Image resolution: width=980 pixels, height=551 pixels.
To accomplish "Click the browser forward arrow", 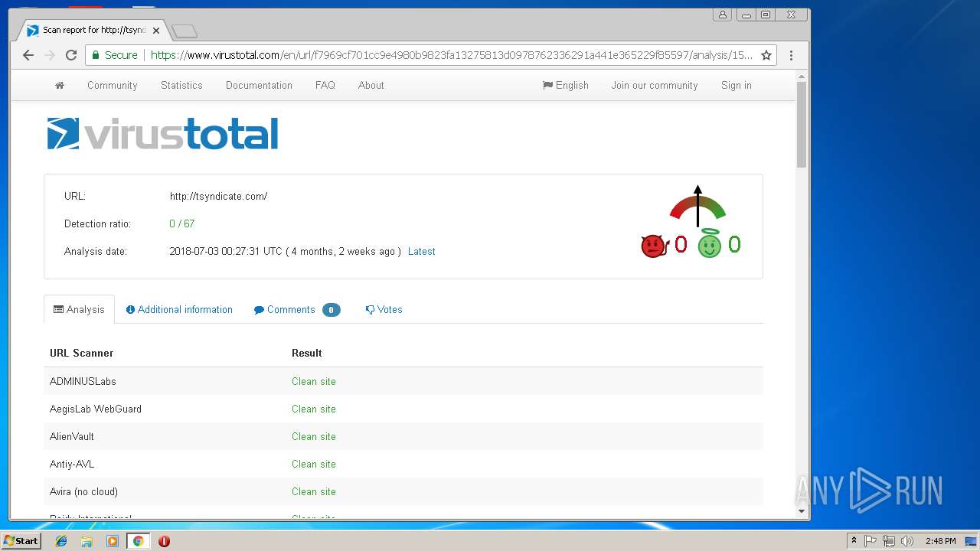I will 50,55.
